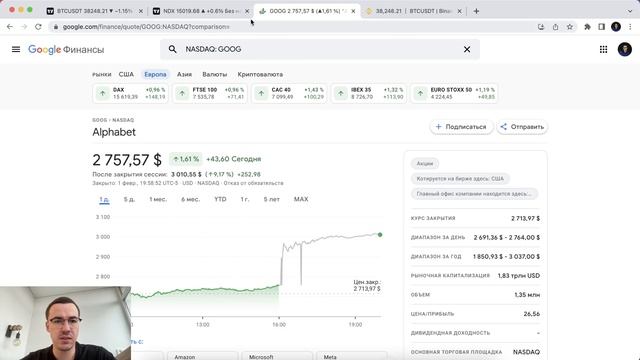Click the Отправить share button
Screen dimensions: 640x360
[522, 127]
